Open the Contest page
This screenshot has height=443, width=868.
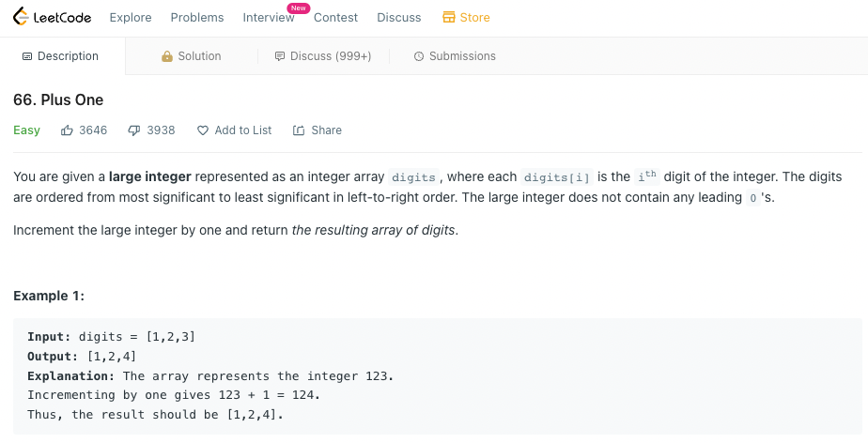(x=336, y=18)
